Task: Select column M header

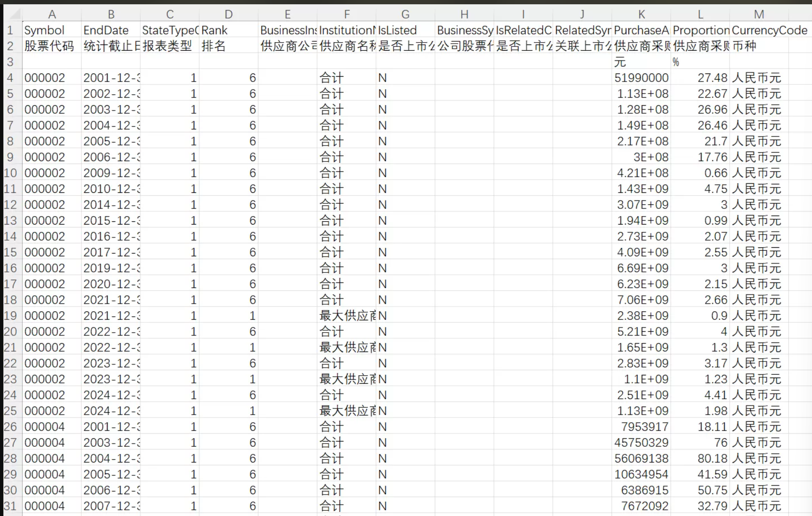Action: 759,15
